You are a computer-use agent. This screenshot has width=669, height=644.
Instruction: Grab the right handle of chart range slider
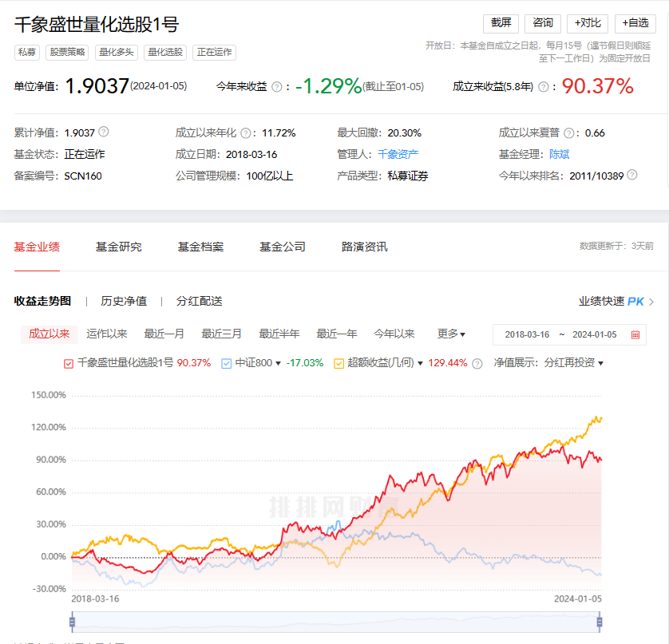coord(600,622)
